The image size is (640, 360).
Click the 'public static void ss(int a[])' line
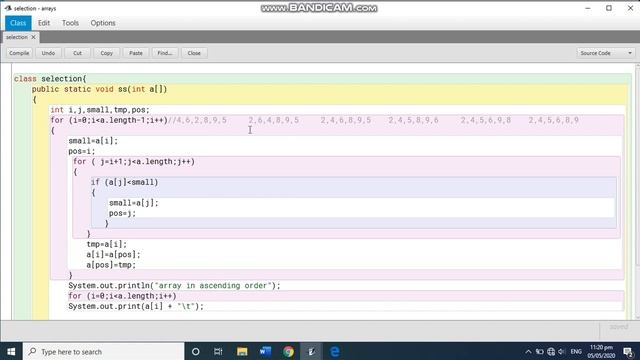(x=100, y=89)
